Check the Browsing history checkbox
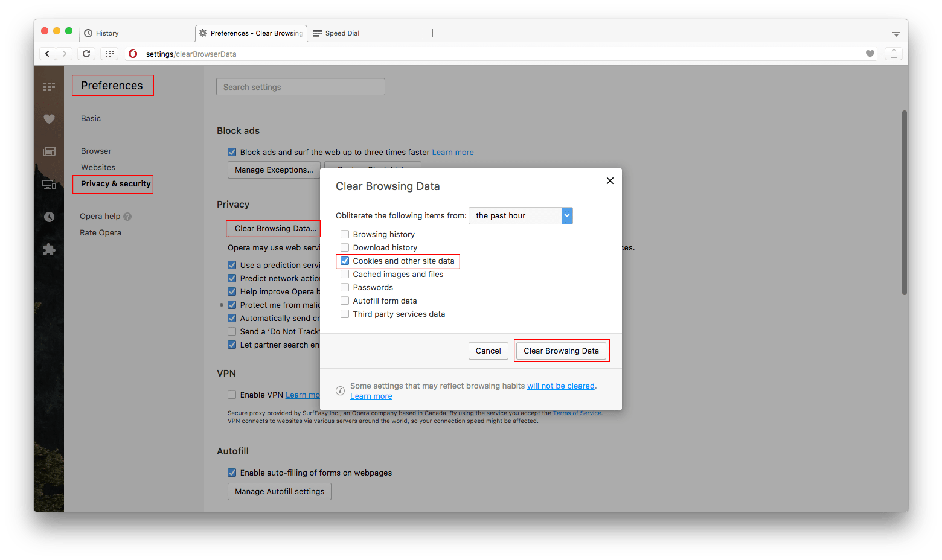 [345, 234]
